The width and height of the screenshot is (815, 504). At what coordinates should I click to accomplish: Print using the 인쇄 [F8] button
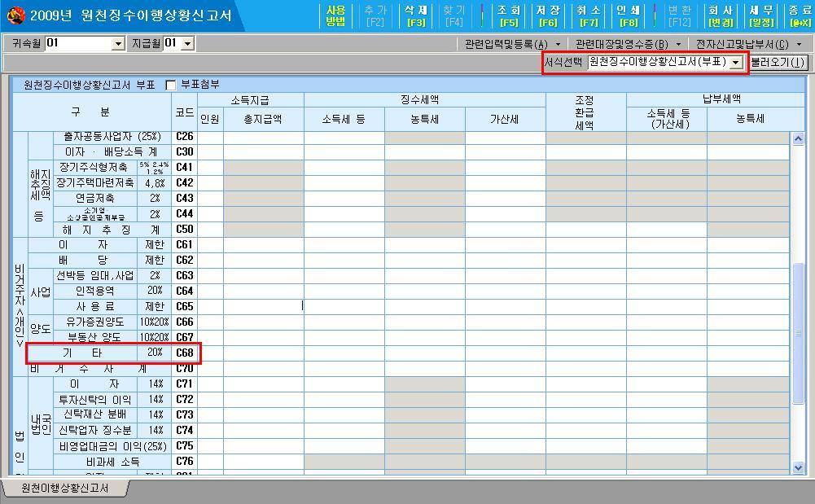(x=628, y=15)
